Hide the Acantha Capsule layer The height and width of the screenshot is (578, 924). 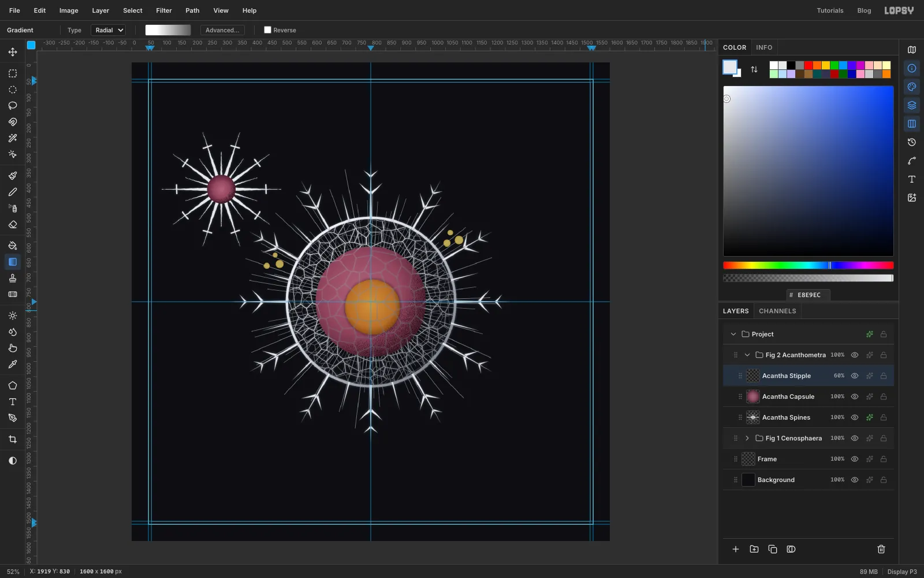(855, 397)
